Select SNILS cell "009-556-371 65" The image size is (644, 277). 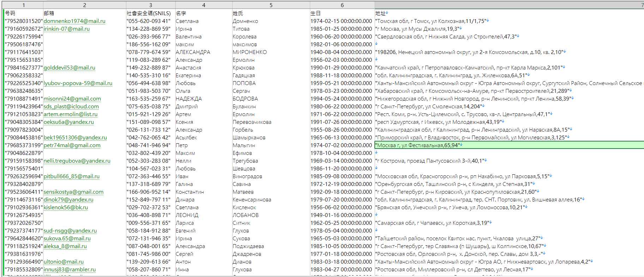(151, 223)
